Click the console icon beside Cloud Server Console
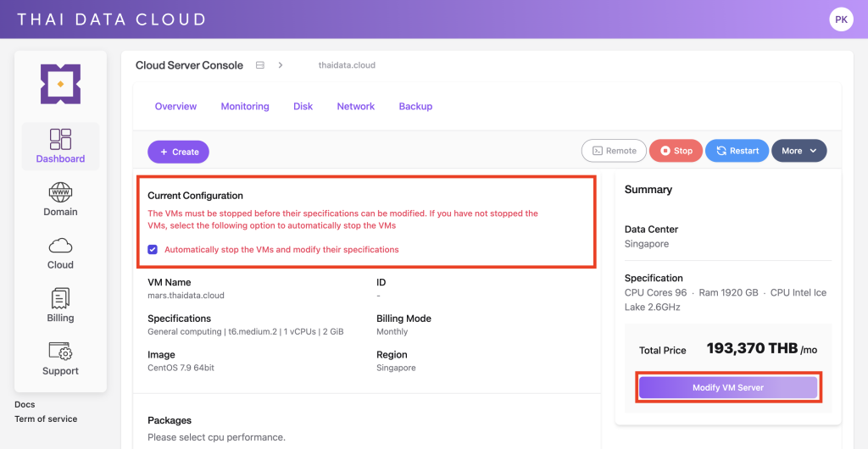 (260, 65)
